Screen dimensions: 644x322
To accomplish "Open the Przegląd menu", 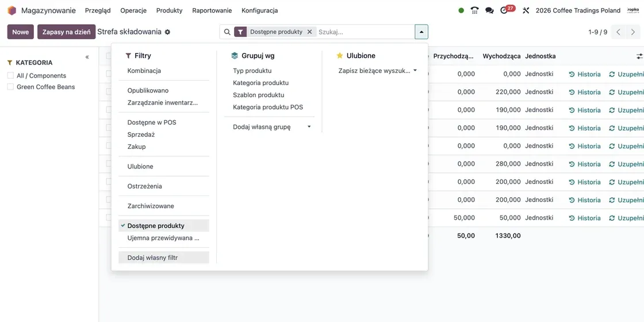I will click(x=98, y=11).
